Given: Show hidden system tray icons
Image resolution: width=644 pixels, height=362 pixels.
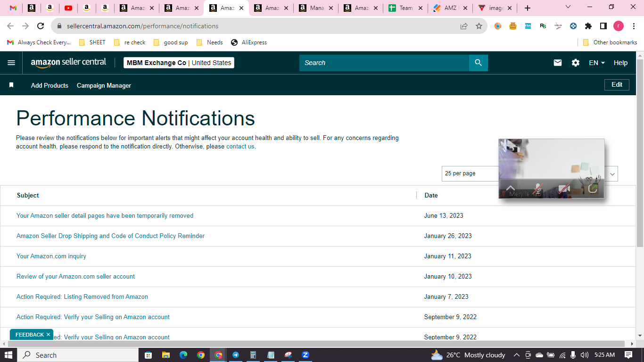Looking at the screenshot, I should (516, 355).
